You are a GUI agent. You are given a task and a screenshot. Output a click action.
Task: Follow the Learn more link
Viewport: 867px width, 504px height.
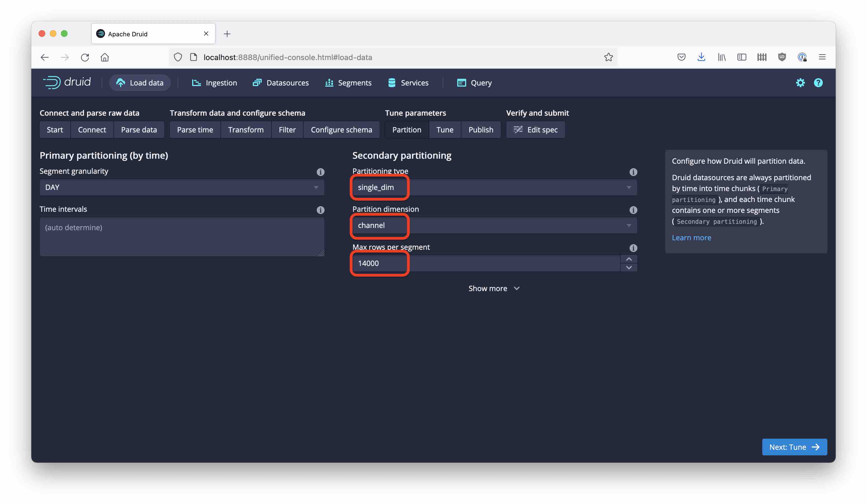[x=692, y=237]
